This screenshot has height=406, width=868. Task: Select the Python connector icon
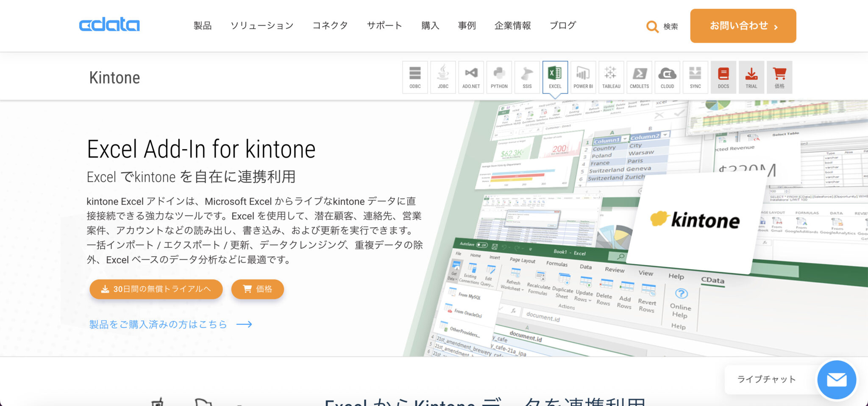coord(499,77)
